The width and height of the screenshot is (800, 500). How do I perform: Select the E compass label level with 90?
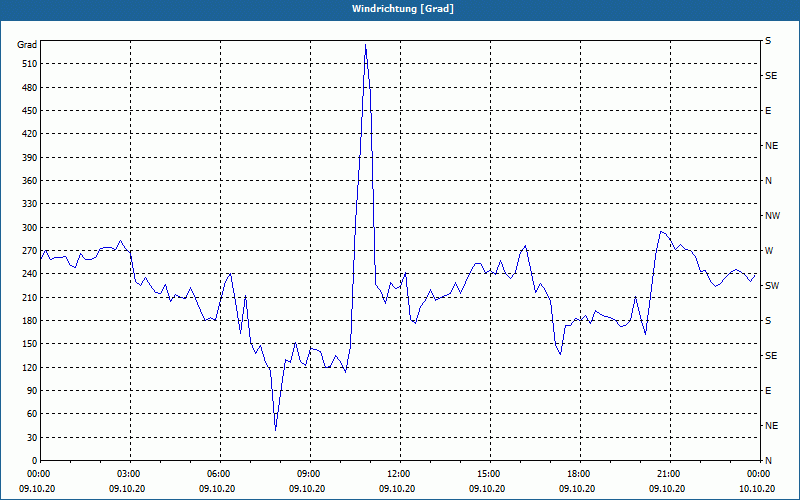(768, 391)
